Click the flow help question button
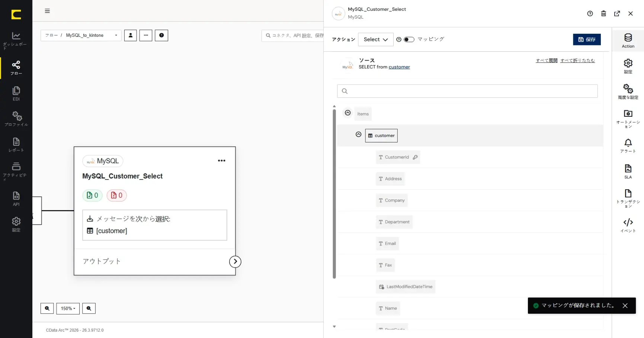 161,35
